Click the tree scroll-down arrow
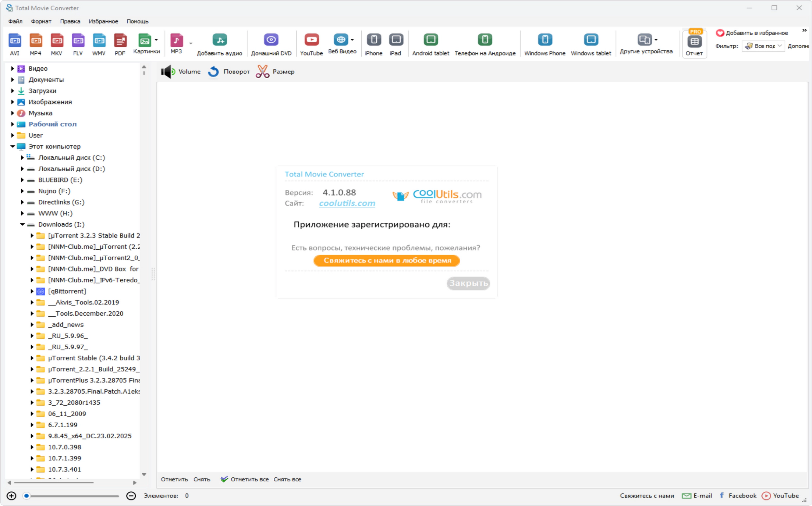Viewport: 812px width, 506px height. tap(144, 474)
